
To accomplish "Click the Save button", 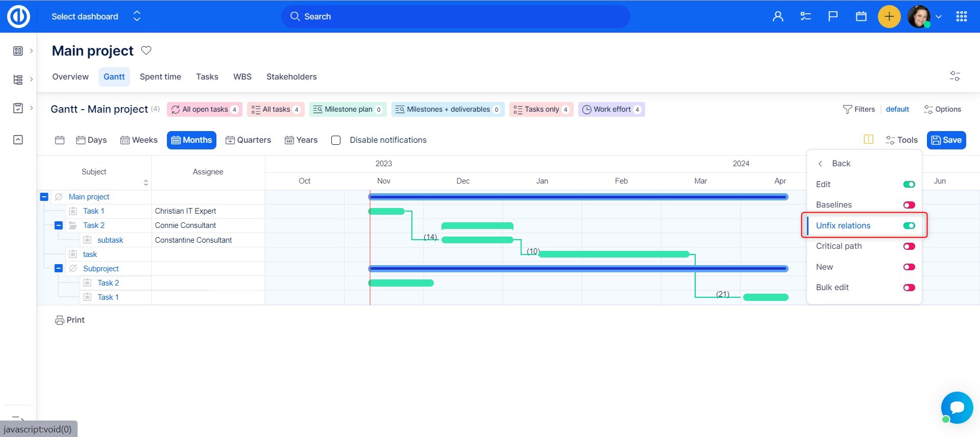I will coord(946,140).
